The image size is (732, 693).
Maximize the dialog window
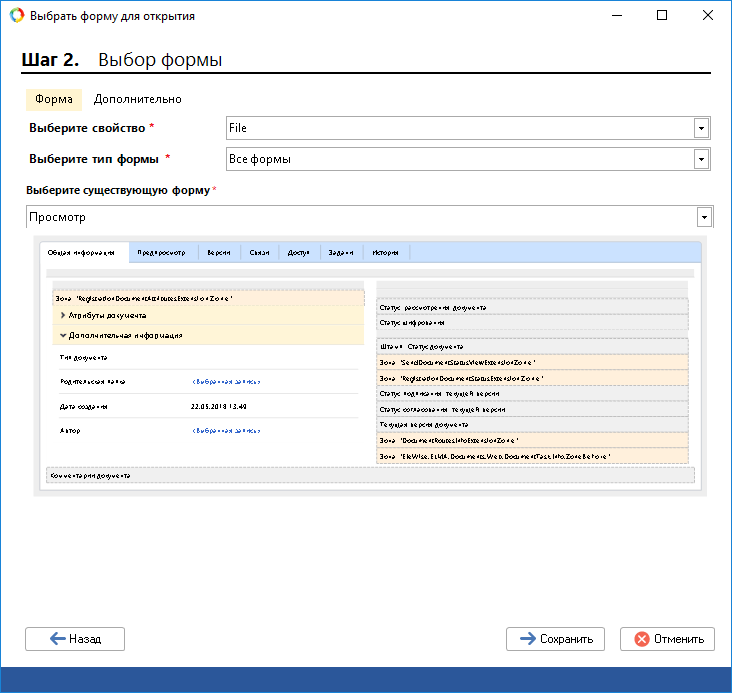(x=661, y=16)
